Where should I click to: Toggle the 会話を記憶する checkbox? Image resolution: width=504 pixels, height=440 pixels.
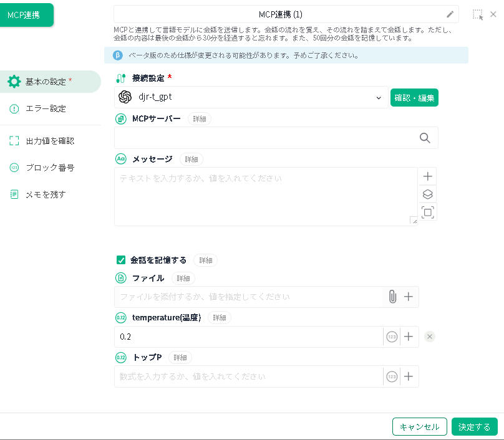point(121,260)
